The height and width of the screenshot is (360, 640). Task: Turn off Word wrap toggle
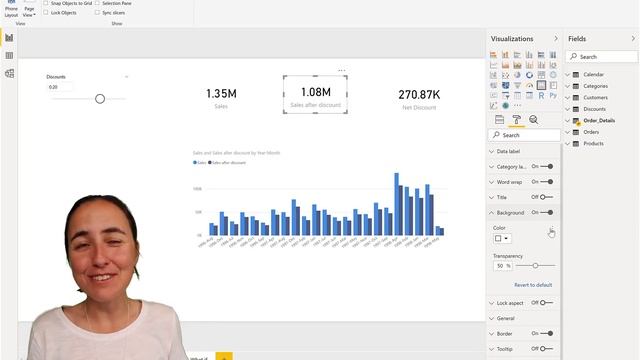click(547, 182)
